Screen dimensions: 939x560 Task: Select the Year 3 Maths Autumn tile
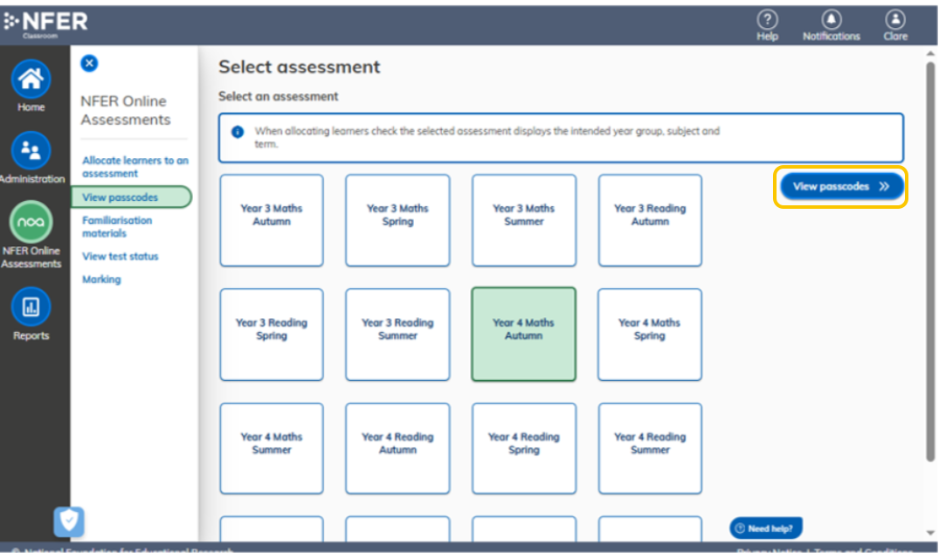click(x=272, y=220)
